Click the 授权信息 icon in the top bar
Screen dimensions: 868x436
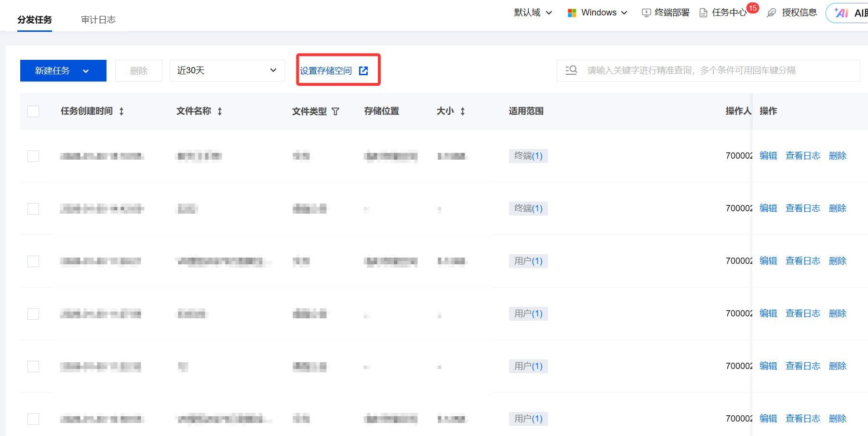pyautogui.click(x=772, y=13)
